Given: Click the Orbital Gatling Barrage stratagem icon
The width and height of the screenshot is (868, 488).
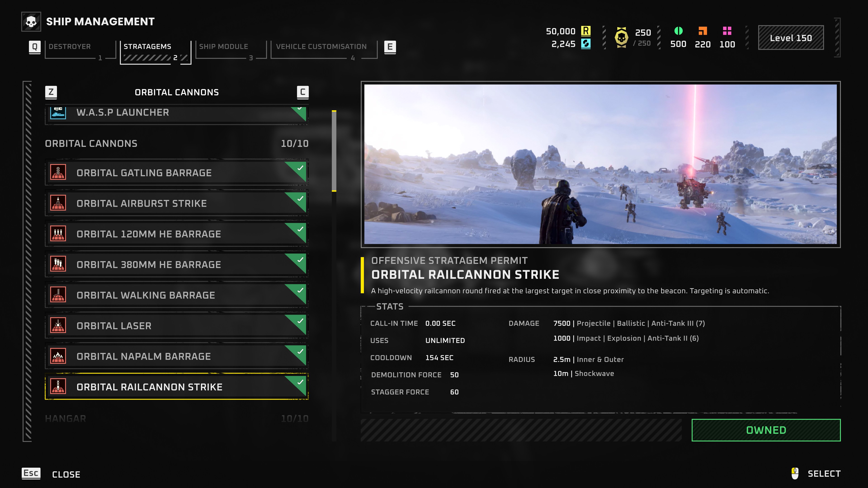Looking at the screenshot, I should coord(58,172).
